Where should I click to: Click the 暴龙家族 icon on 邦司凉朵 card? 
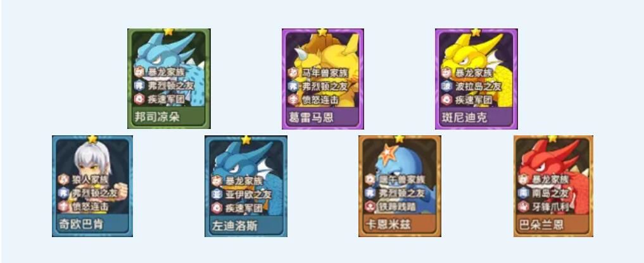(x=139, y=72)
